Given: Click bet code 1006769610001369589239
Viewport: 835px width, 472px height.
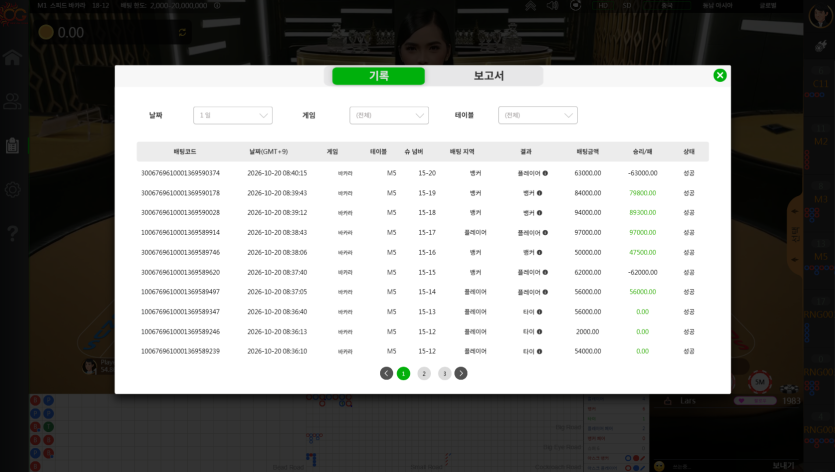Looking at the screenshot, I should pyautogui.click(x=180, y=351).
